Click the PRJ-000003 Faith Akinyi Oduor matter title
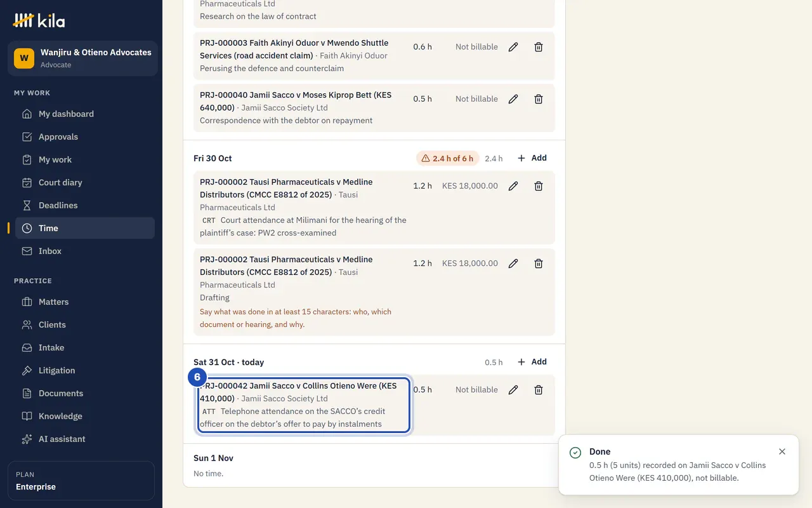Viewport: 812px width, 508px height. 294,49
